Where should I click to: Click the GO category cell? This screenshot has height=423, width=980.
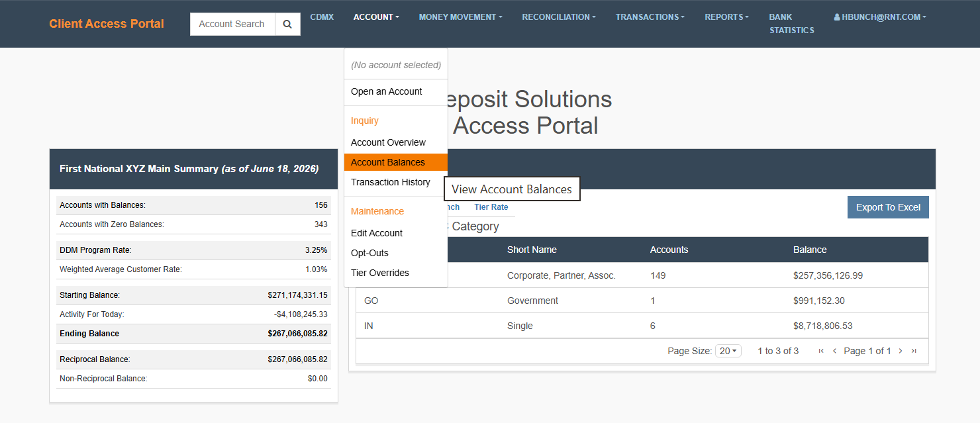[x=371, y=301]
